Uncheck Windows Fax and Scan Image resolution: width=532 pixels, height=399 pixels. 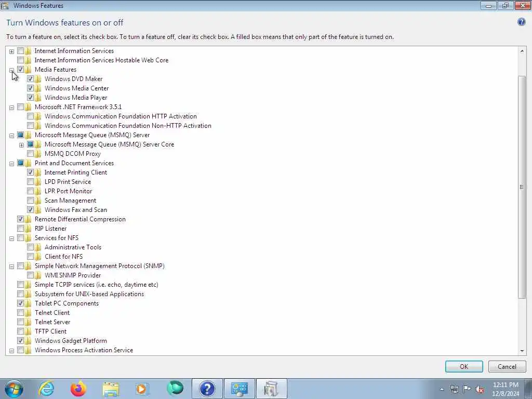point(30,210)
